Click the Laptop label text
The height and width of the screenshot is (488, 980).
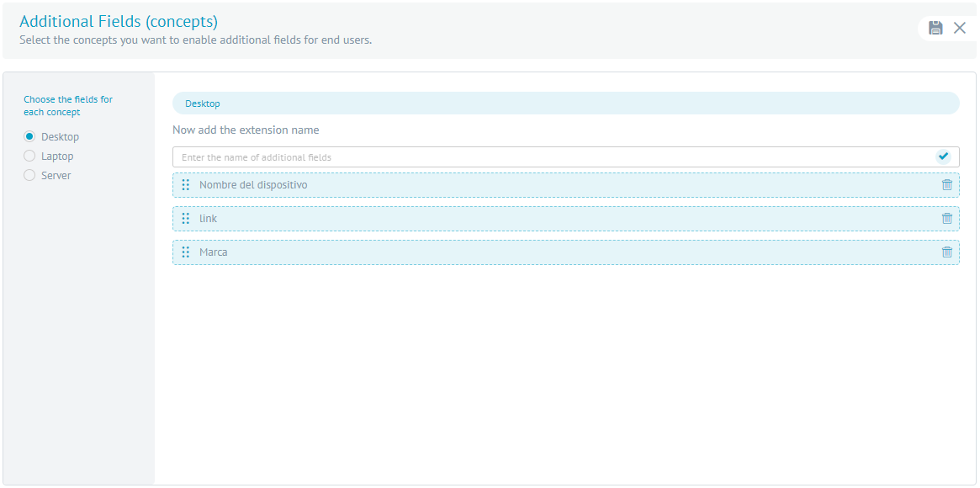coord(57,156)
